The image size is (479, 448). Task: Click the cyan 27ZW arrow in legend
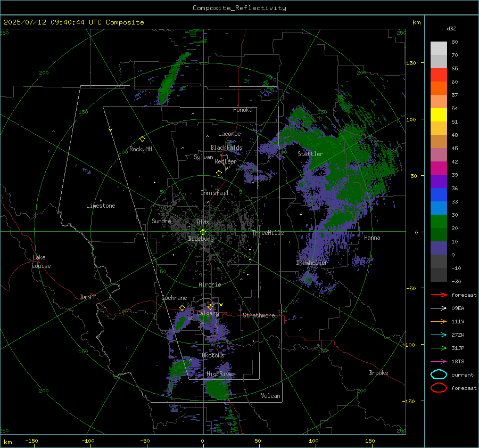click(x=439, y=335)
